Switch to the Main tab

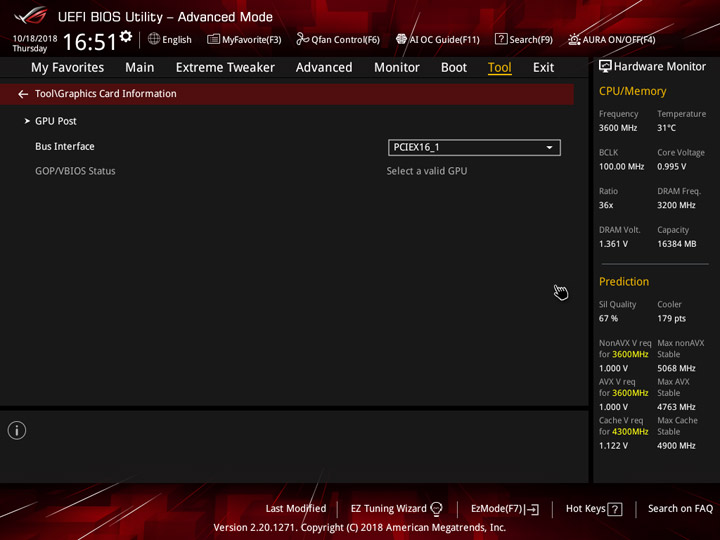[140, 68]
